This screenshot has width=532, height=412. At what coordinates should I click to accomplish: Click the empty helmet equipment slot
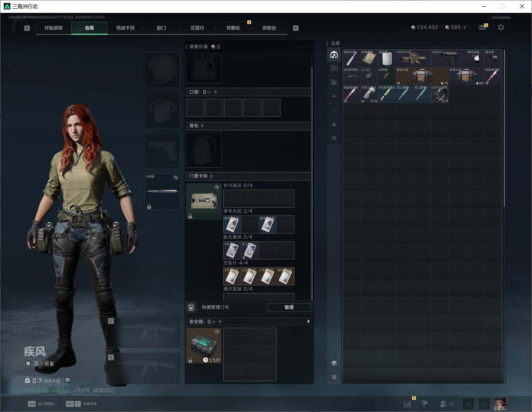[x=162, y=70]
